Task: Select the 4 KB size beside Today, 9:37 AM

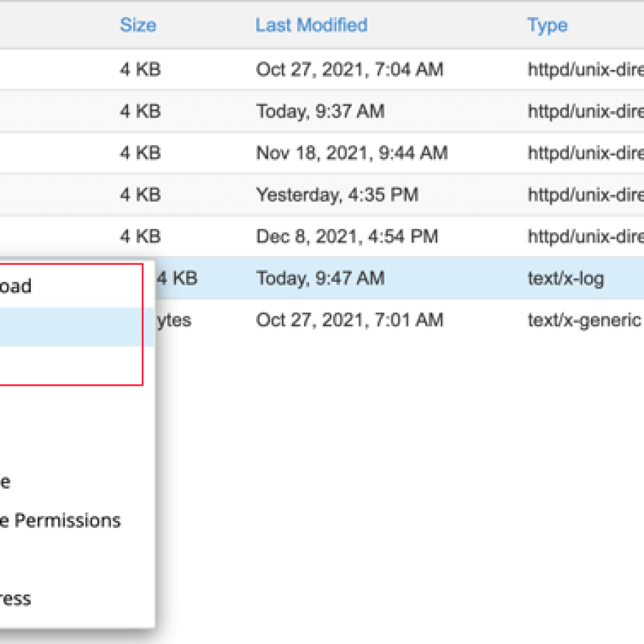Action: (x=140, y=112)
